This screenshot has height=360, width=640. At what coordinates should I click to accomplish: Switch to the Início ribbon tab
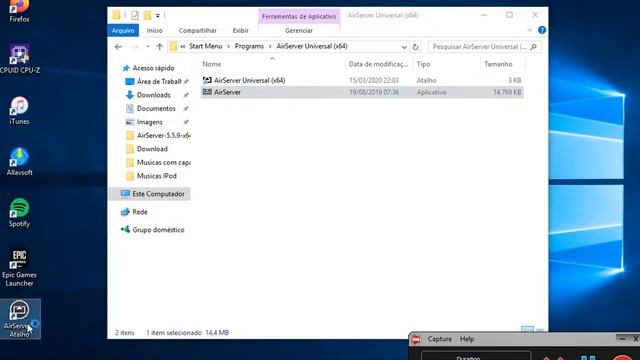154,31
